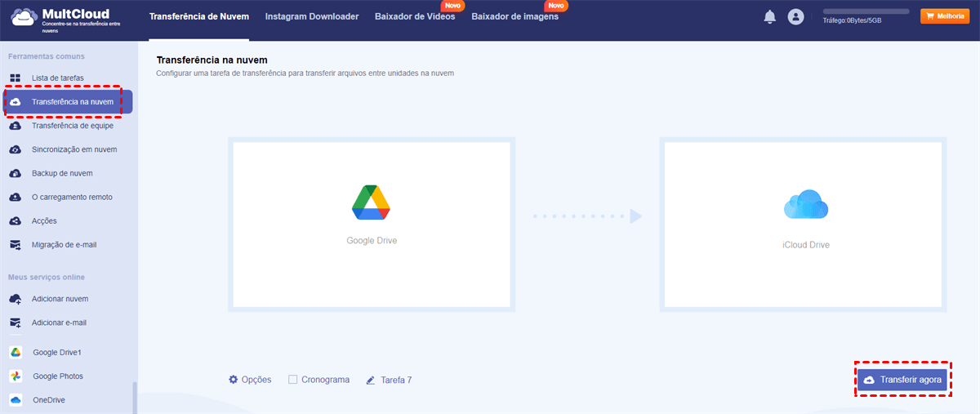Image resolution: width=980 pixels, height=414 pixels.
Task: Click the Google Drive logo in source box
Action: click(371, 203)
